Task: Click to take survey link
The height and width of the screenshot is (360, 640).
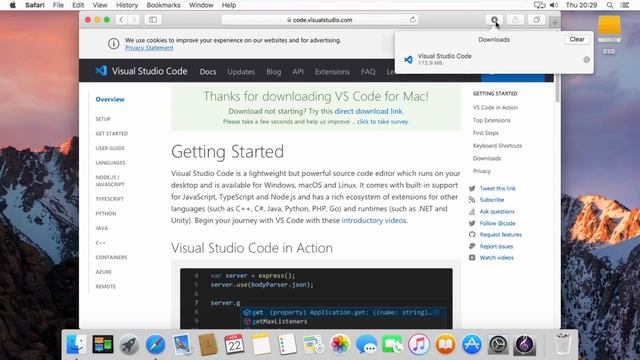Action: click(382, 122)
